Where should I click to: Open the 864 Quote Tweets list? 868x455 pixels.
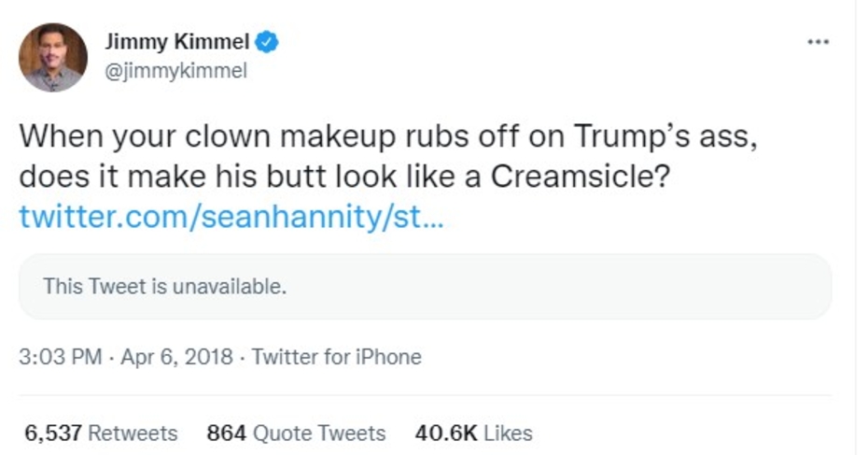pos(295,434)
